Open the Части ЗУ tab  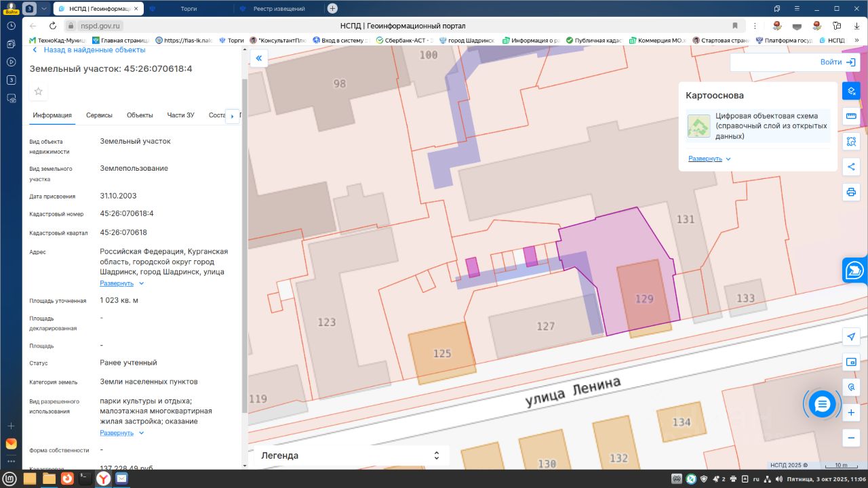coord(180,115)
